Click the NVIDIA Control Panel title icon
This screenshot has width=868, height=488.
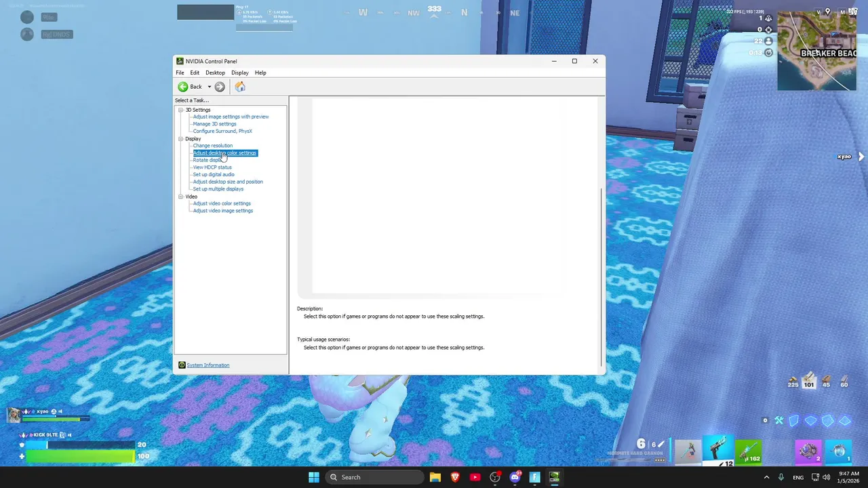(180, 61)
